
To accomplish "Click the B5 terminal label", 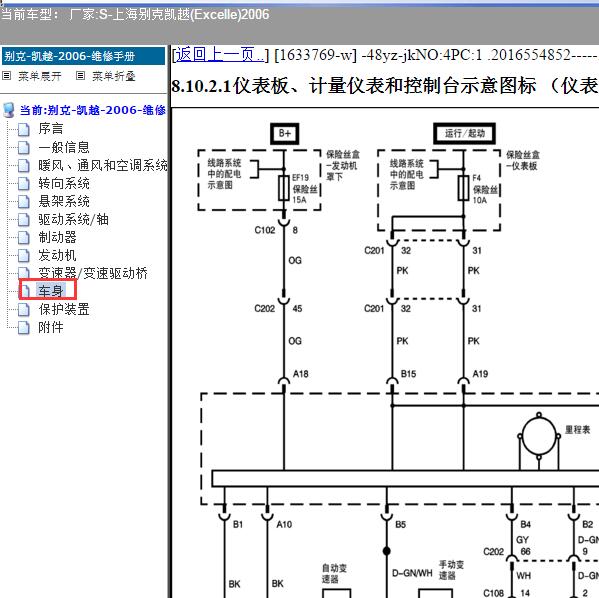I will click(x=400, y=525).
